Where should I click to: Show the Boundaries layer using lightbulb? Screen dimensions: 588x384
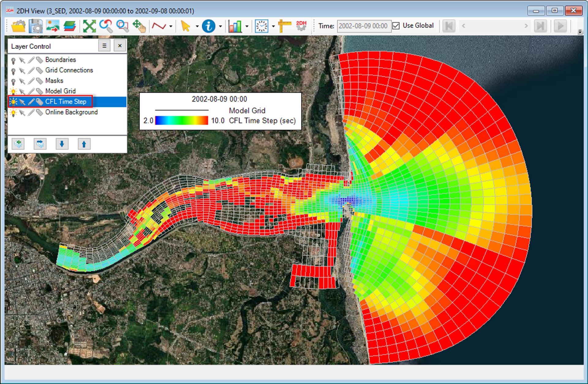pyautogui.click(x=13, y=60)
